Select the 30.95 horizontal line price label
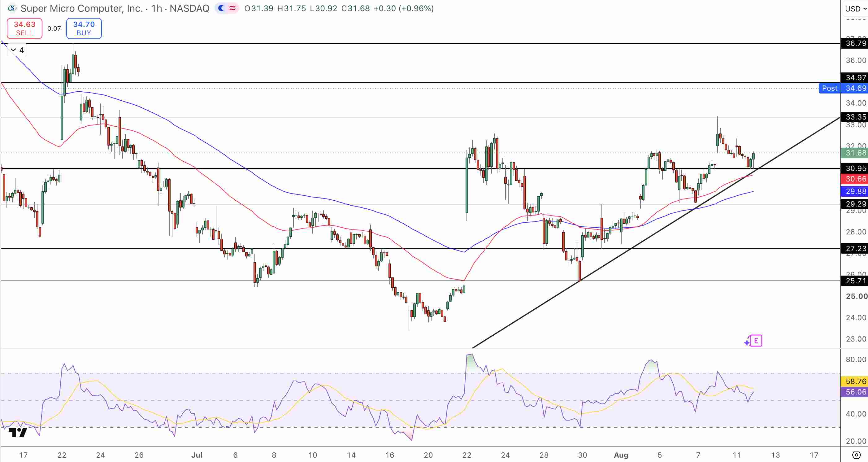Screen dimensions: 868x462 tap(854, 168)
